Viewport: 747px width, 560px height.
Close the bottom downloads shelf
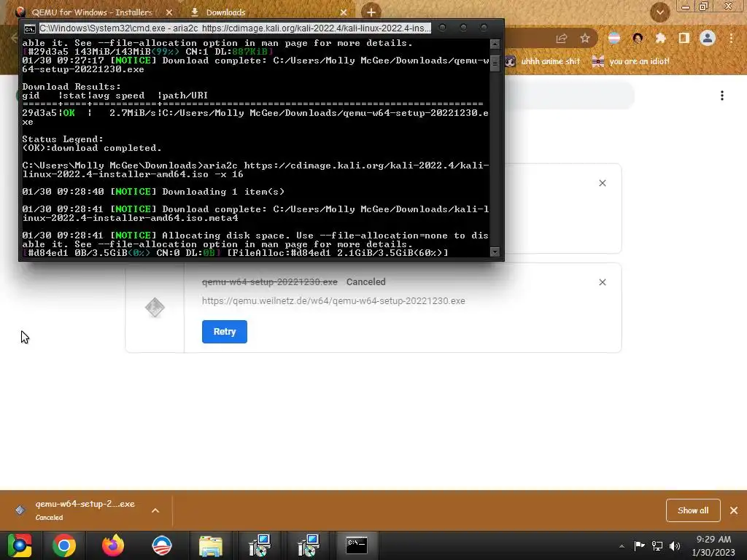[734, 510]
